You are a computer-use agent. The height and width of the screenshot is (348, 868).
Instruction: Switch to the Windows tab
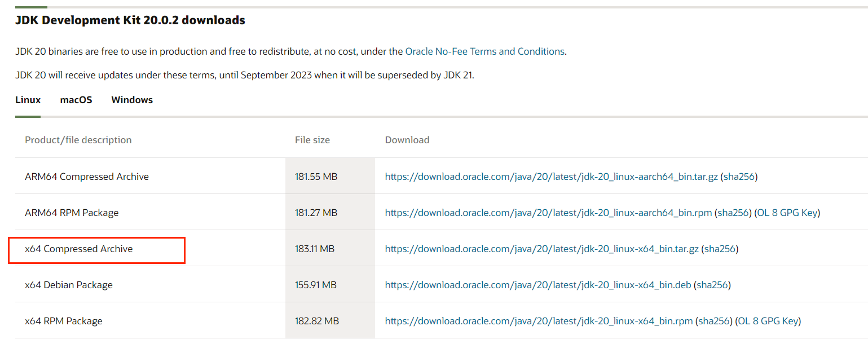pyautogui.click(x=132, y=100)
